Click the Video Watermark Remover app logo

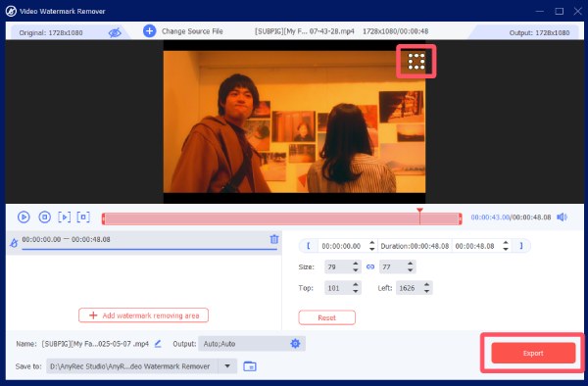click(11, 11)
